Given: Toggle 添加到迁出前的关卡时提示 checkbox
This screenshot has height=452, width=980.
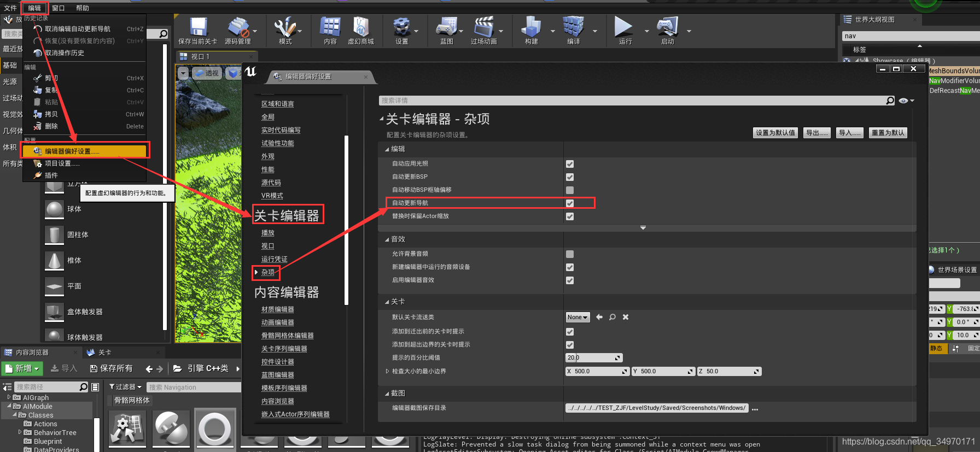Looking at the screenshot, I should coord(570,332).
